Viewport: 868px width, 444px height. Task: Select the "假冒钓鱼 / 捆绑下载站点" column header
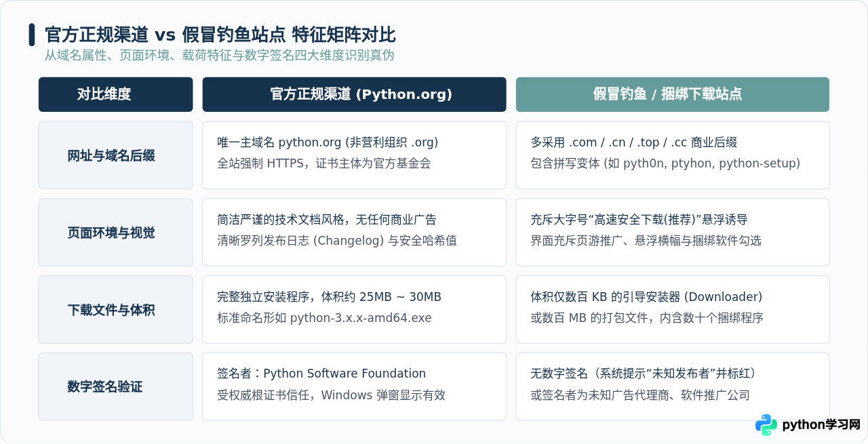pyautogui.click(x=673, y=94)
